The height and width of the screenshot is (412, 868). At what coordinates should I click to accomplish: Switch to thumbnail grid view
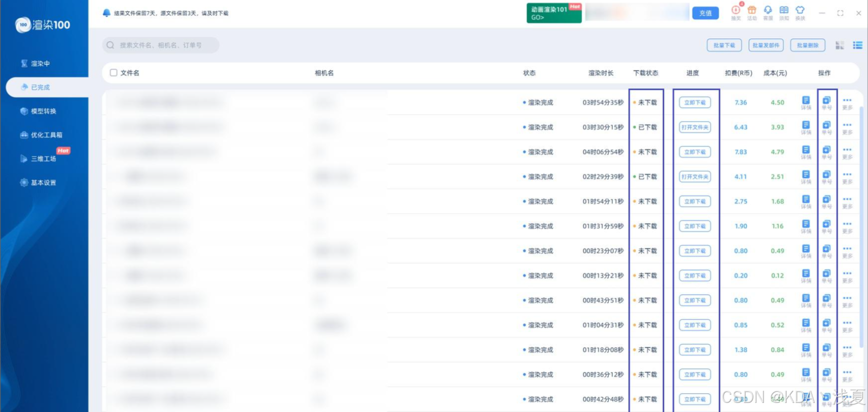click(840, 45)
